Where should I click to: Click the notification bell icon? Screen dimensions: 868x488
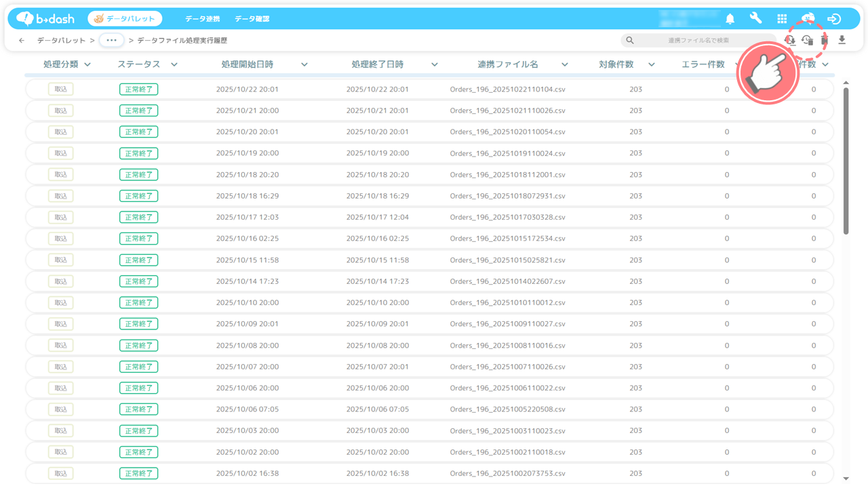(730, 19)
